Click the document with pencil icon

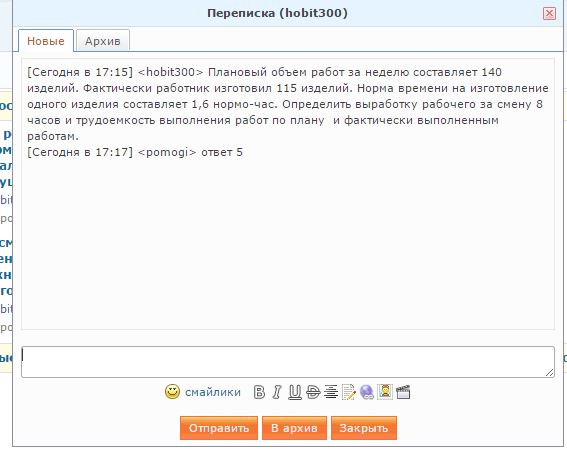(x=349, y=392)
